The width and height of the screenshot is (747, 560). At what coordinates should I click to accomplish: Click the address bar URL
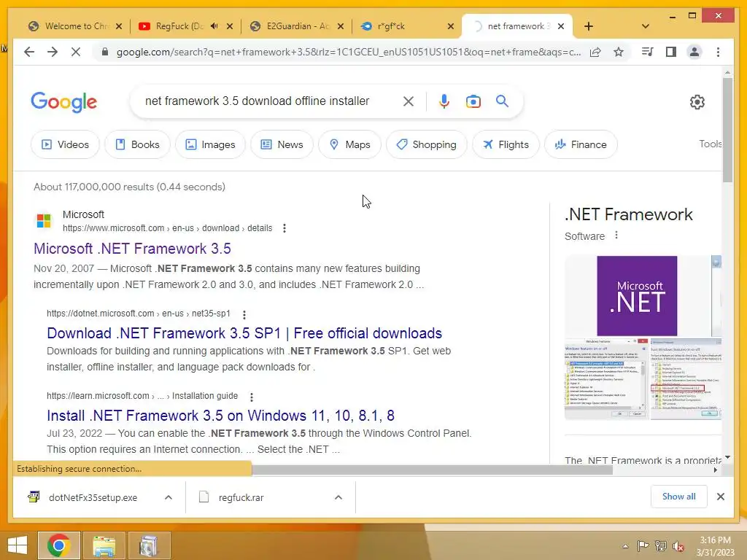coord(348,52)
